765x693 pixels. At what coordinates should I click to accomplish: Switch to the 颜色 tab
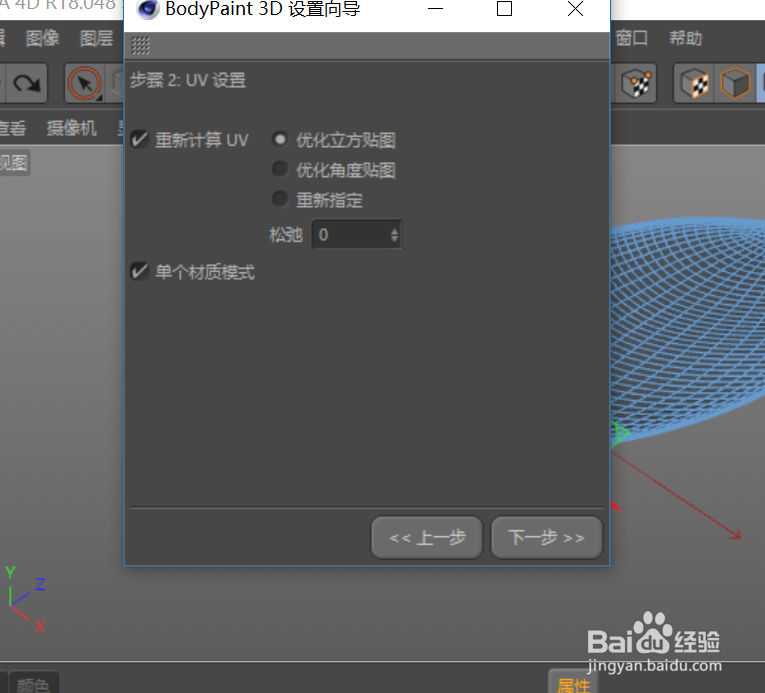(x=33, y=684)
